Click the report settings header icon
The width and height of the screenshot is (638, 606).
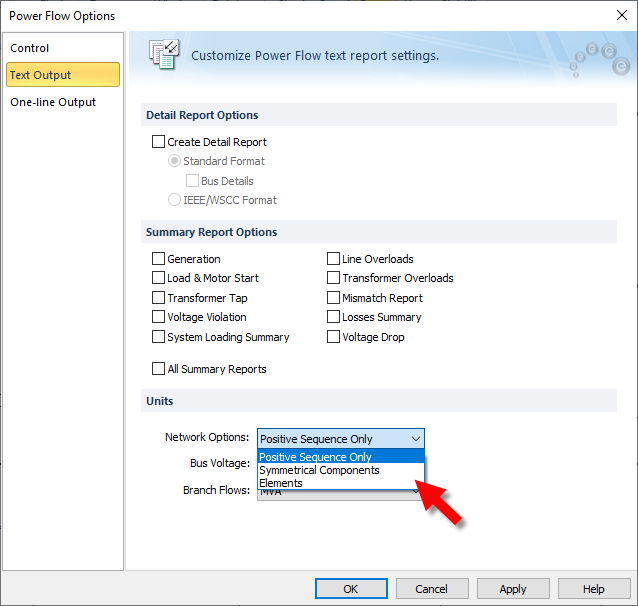[x=163, y=55]
